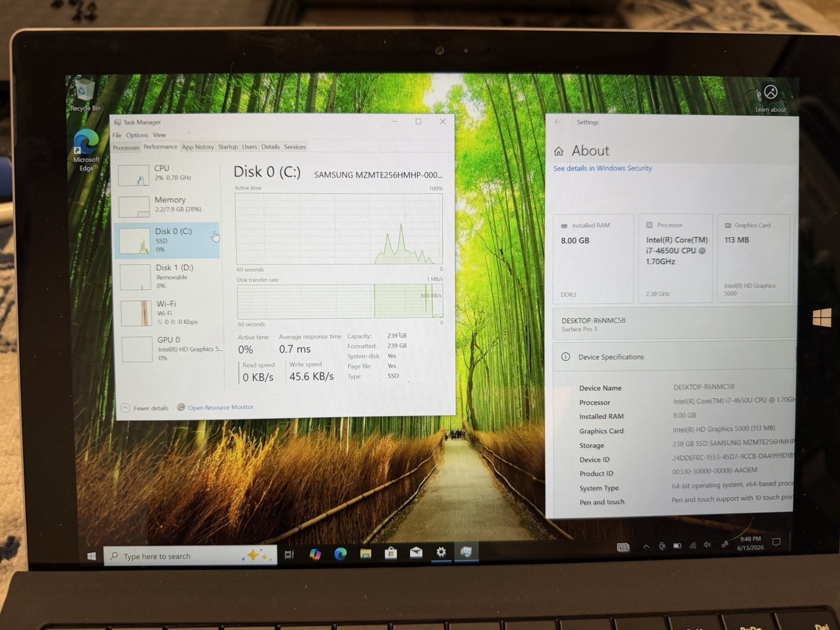Viewport: 840px width, 630px height.
Task: Select the Wi-Fi performance entry
Action: pyautogui.click(x=169, y=312)
